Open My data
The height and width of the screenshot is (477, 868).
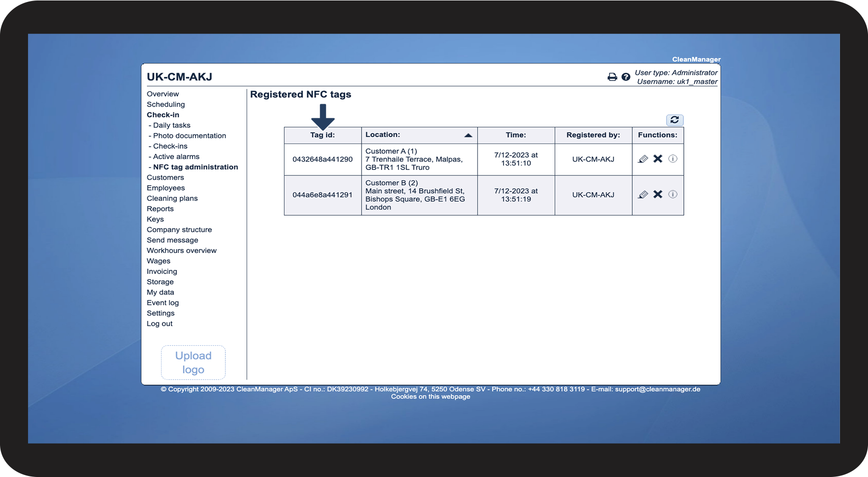(x=160, y=292)
